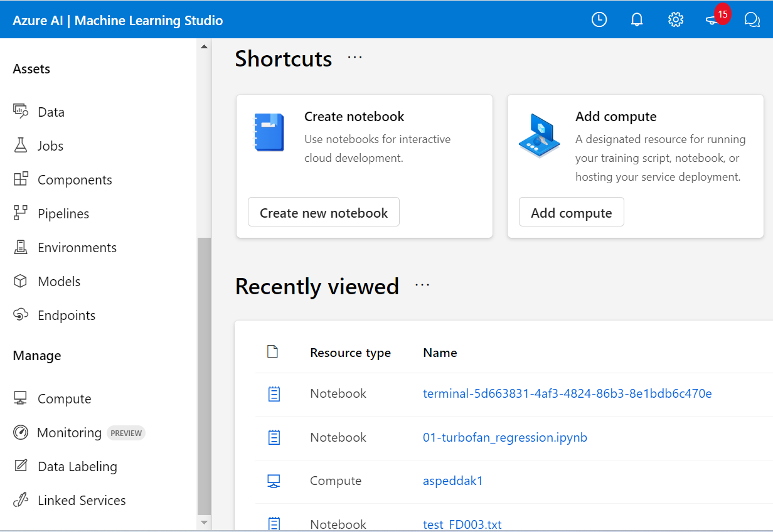Viewport: 773px width, 532px height.
Task: Click the Add compute card title
Action: click(x=616, y=116)
